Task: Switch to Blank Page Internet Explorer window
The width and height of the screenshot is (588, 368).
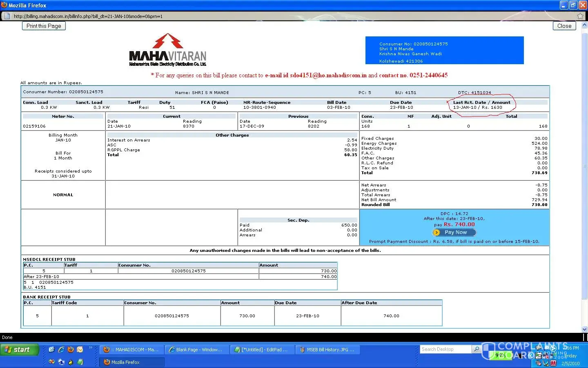Action: coord(196,350)
